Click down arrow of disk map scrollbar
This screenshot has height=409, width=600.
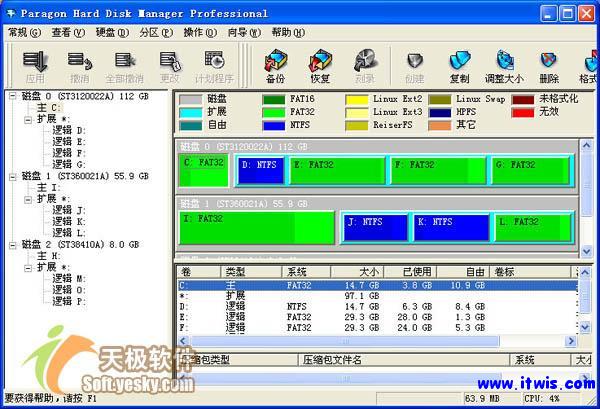tap(586, 251)
